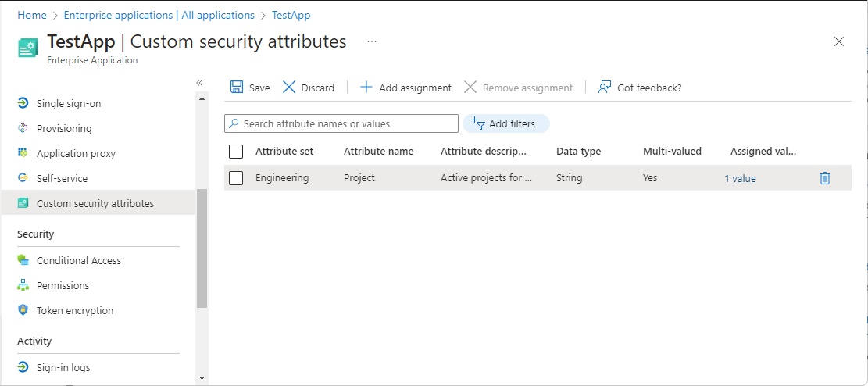Screen dimensions: 868x386
Task: Click the Token encryption shield icon
Action: pyautogui.click(x=23, y=310)
